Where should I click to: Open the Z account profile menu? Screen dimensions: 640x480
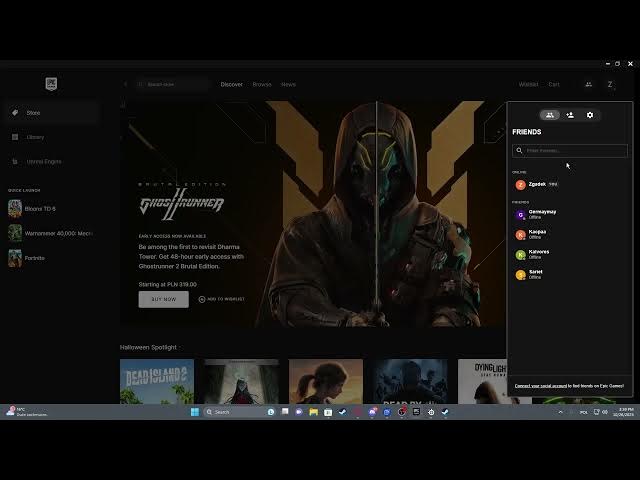[610, 84]
